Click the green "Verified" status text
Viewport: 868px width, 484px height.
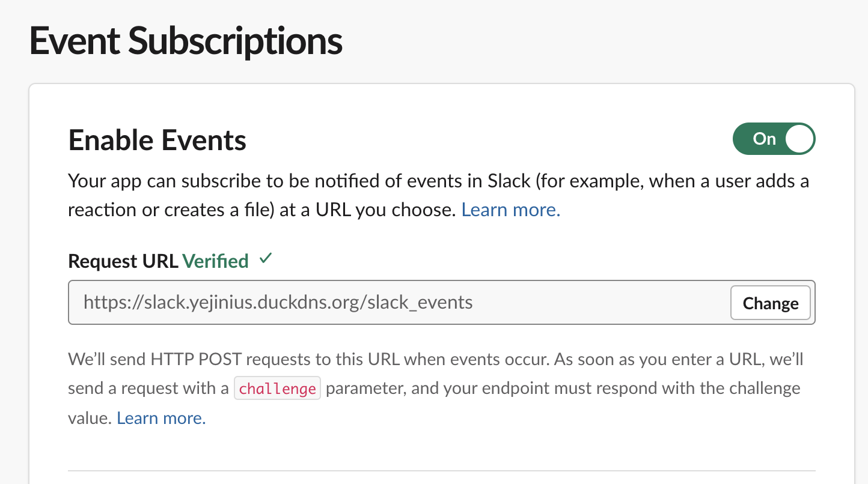pyautogui.click(x=215, y=261)
